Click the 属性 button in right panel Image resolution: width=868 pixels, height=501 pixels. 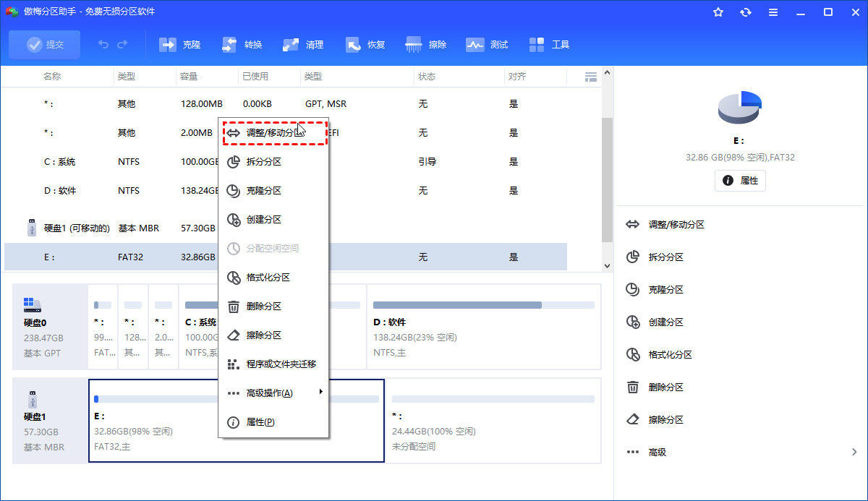tap(740, 181)
